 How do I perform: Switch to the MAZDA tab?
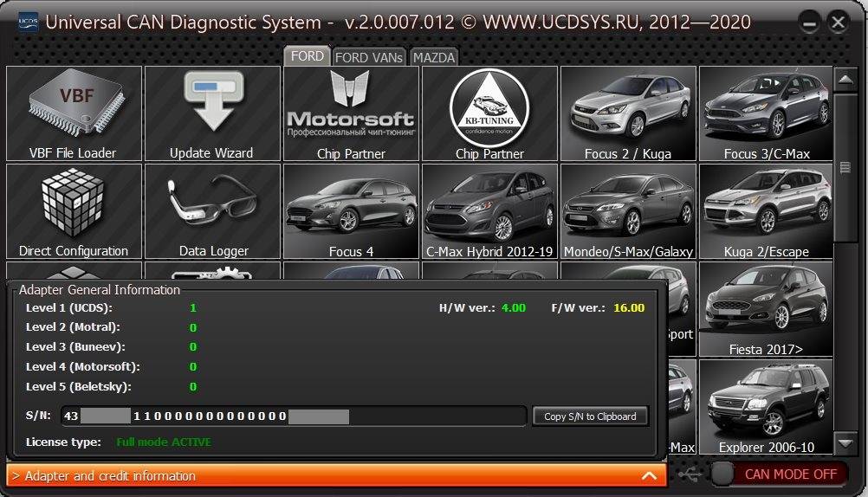(x=434, y=57)
